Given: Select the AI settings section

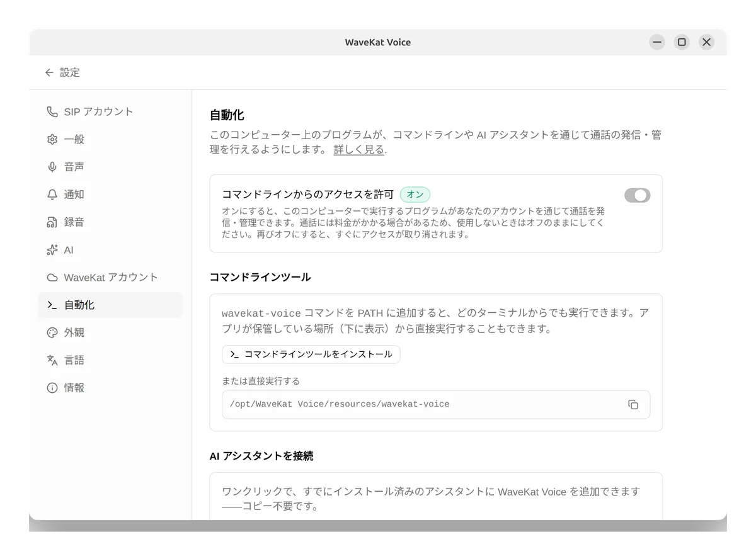Looking at the screenshot, I should (x=110, y=250).
